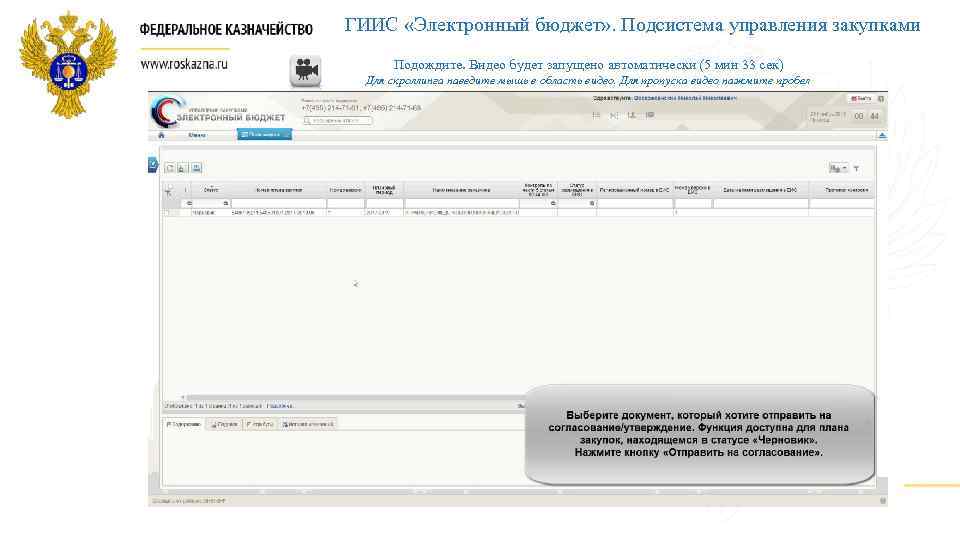Select the 2017-2019 period cell

click(x=384, y=212)
